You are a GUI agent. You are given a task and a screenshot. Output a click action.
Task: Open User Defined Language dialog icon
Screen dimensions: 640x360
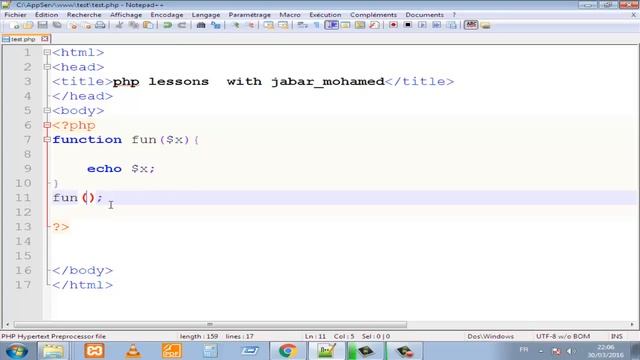[345, 25]
